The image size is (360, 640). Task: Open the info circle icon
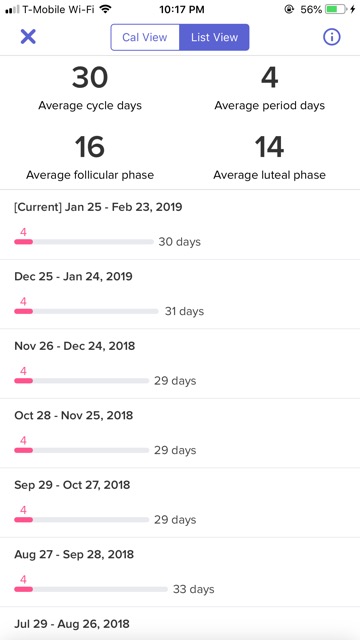click(331, 37)
